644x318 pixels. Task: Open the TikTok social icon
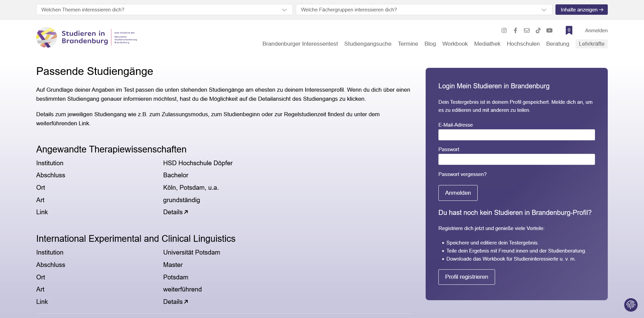pos(538,31)
